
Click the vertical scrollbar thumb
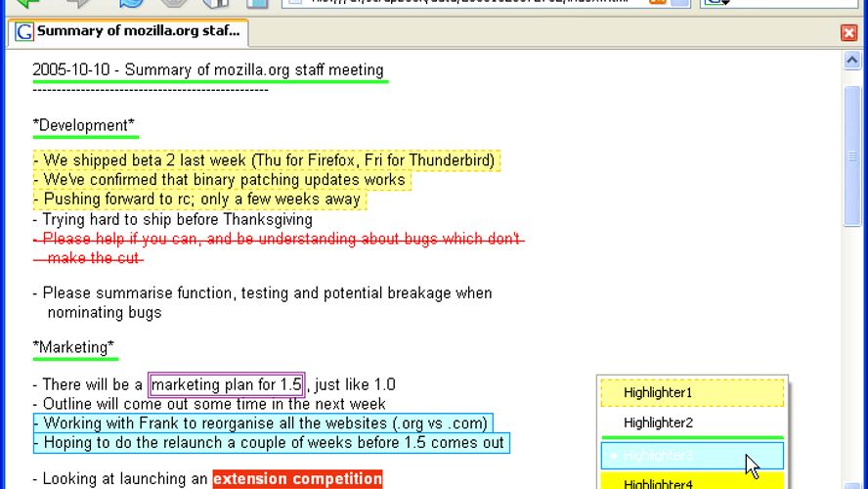pos(852,156)
